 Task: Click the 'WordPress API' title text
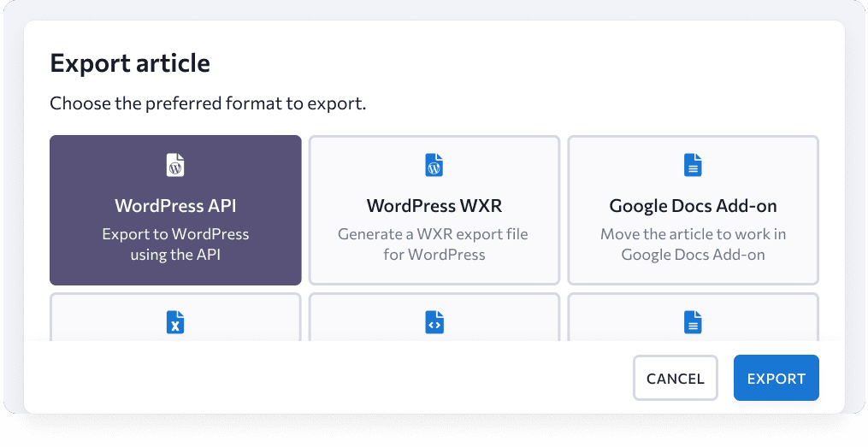coord(175,206)
